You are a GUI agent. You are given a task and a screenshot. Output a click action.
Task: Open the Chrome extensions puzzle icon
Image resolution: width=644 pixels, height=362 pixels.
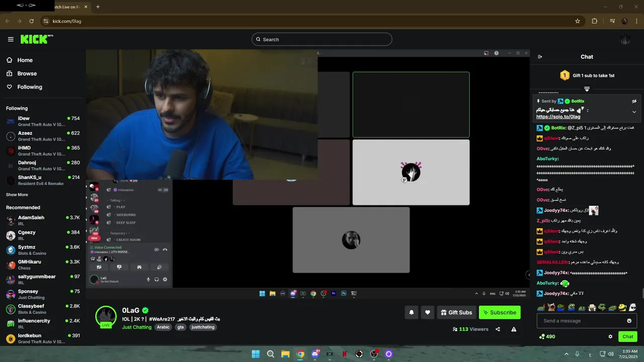[594, 21]
